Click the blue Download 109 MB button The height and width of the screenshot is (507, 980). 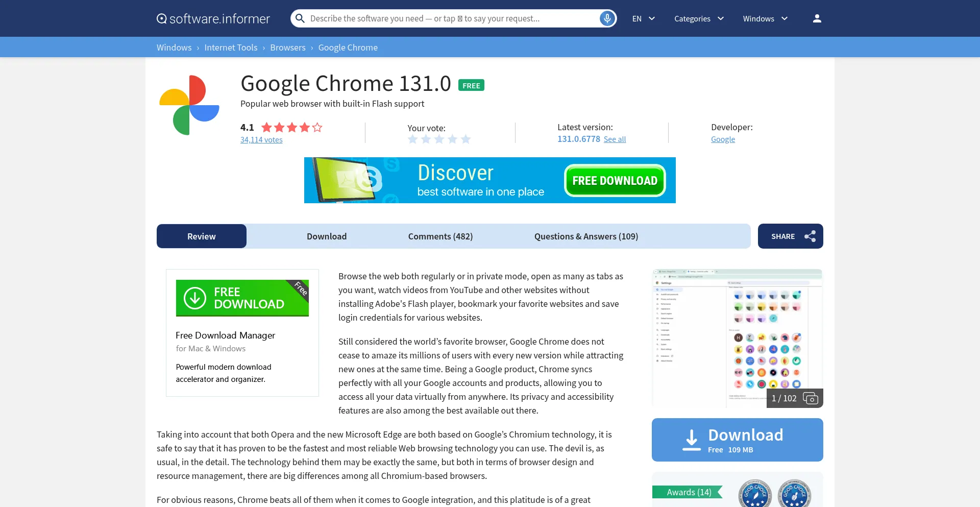[x=737, y=440]
